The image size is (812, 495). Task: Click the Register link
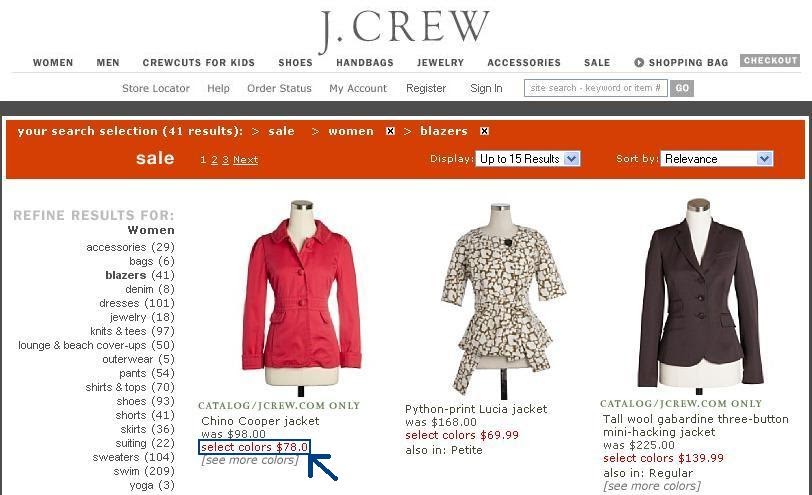(426, 89)
